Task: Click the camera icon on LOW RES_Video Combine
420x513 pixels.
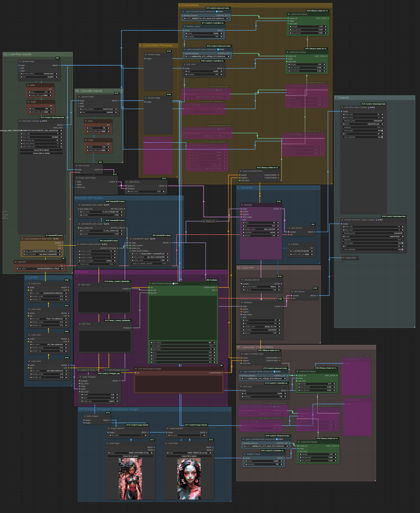Action: tap(369, 107)
